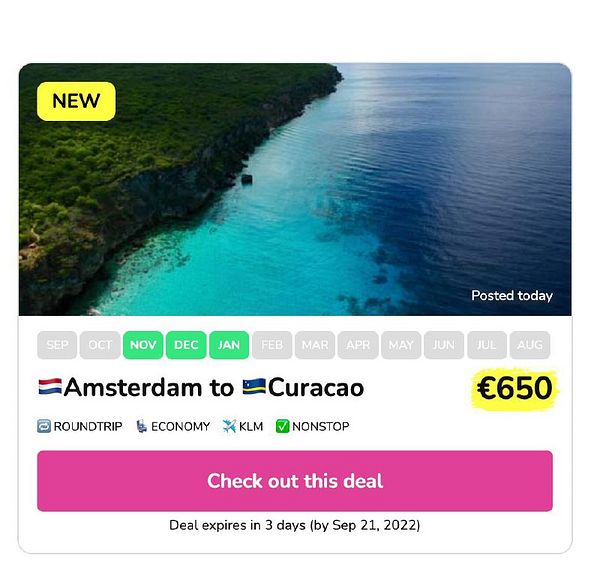
Task: Click the Check out this deal button
Action: (x=295, y=481)
